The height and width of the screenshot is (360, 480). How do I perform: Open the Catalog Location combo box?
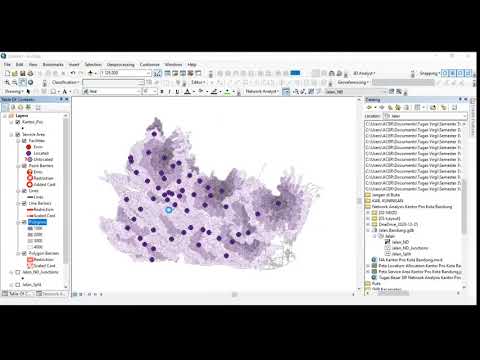pyautogui.click(x=425, y=116)
